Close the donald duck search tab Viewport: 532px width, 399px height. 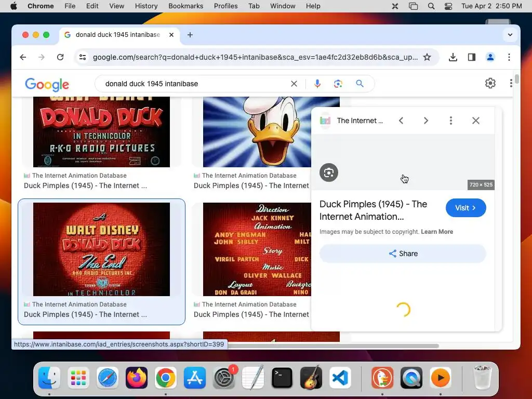tap(171, 35)
